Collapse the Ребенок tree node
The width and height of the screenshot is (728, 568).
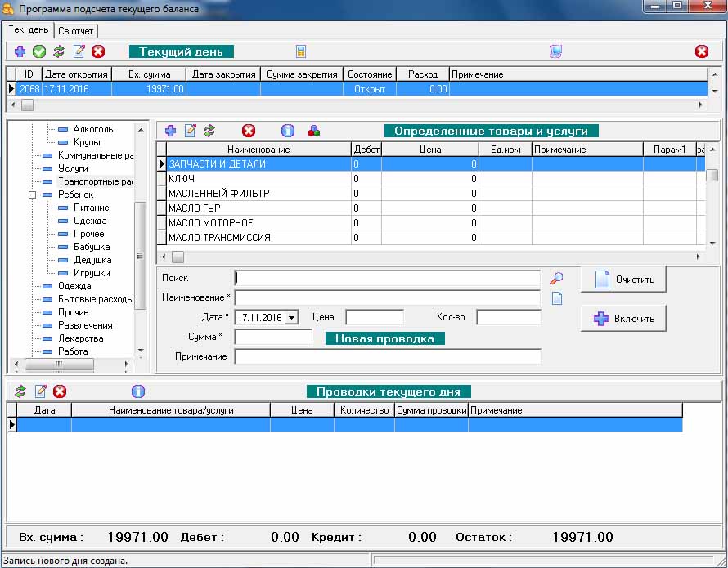(32, 195)
